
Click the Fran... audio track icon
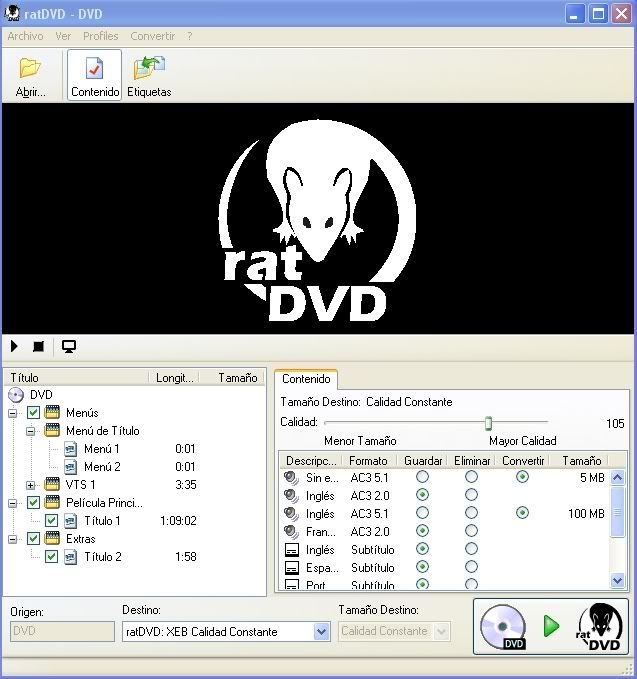tap(291, 531)
